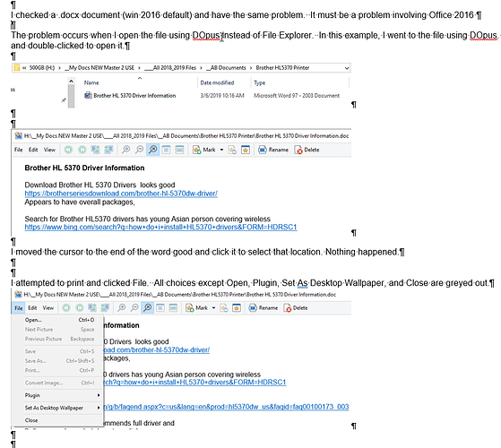Image resolution: width=501 pixels, height=448 pixels.
Task: Sort by the Type column header
Action: [x=259, y=82]
